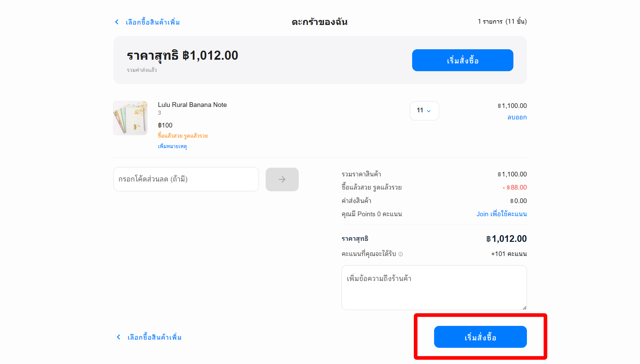Click the bottom back chevron icon
Image resolution: width=640 pixels, height=364 pixels.
(x=118, y=337)
